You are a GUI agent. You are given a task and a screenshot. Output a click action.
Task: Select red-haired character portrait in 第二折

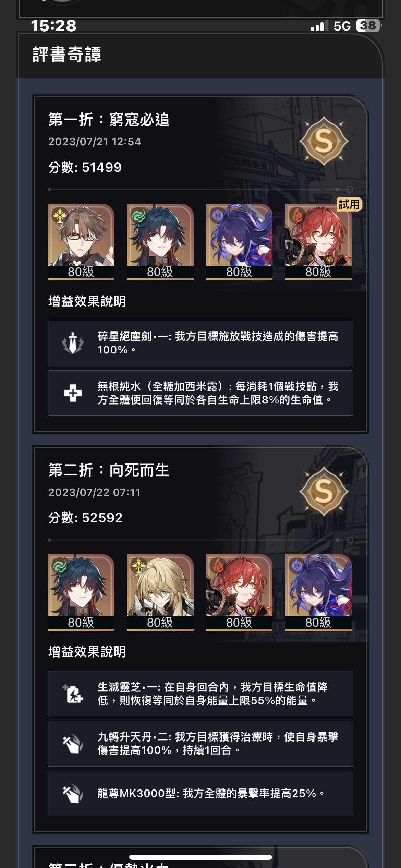click(x=239, y=592)
